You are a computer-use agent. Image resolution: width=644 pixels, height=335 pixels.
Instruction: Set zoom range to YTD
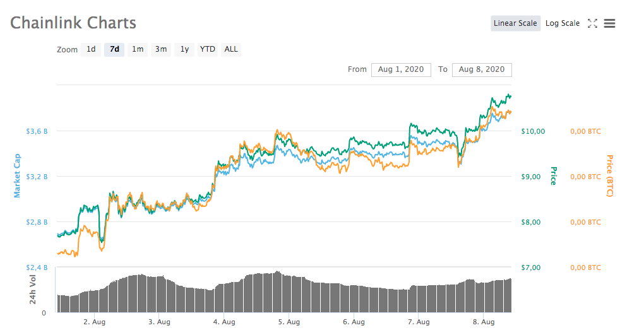(208, 49)
